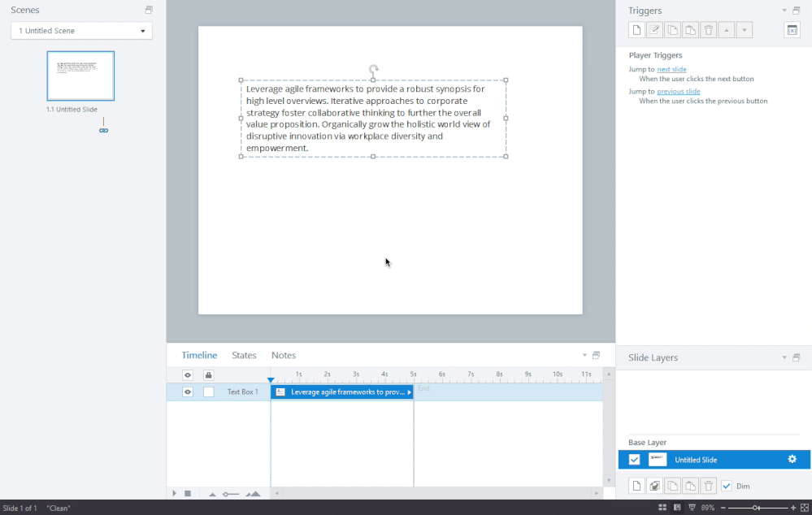Lock the Text Box 1 row
This screenshot has height=515, width=812.
pyautogui.click(x=209, y=392)
